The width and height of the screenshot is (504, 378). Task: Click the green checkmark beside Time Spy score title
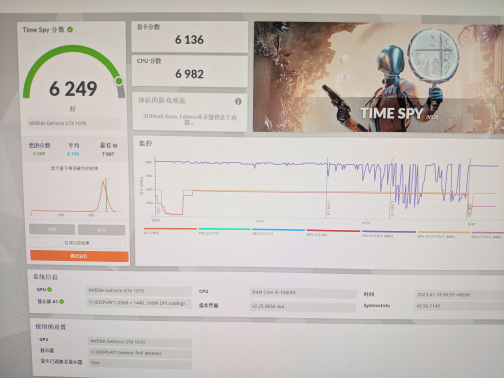[x=70, y=29]
